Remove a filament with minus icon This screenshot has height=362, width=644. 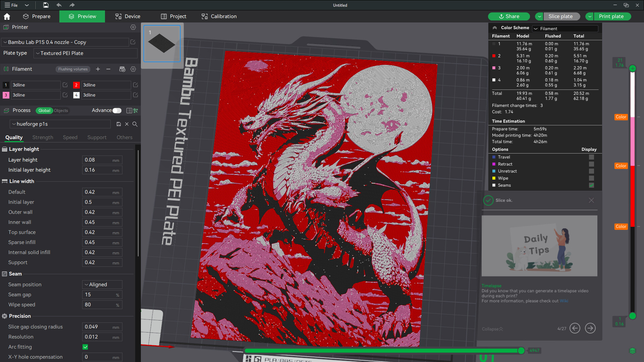pyautogui.click(x=108, y=69)
